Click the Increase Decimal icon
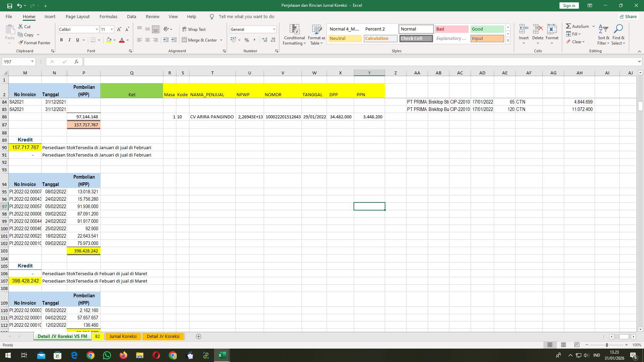This screenshot has height=362, width=644. 265,40
